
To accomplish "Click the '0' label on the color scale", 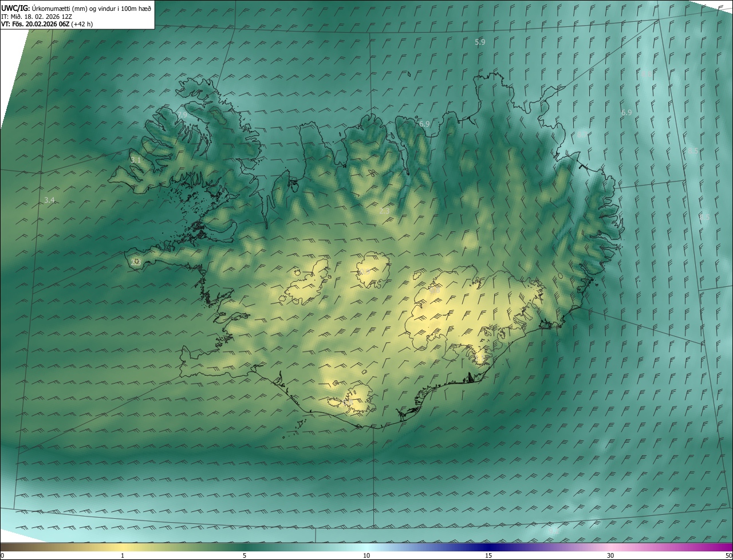I will click(2, 555).
